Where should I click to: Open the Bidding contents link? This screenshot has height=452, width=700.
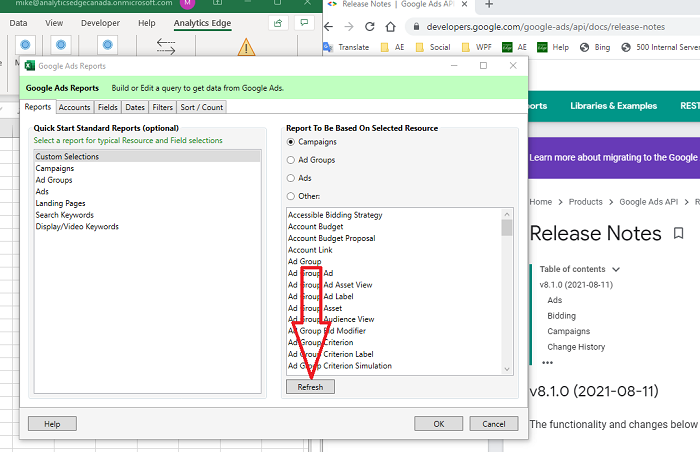tap(562, 316)
